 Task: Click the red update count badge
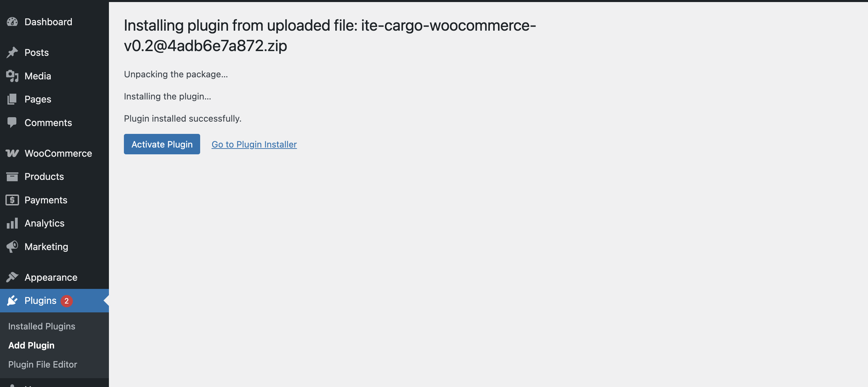pyautogui.click(x=67, y=301)
